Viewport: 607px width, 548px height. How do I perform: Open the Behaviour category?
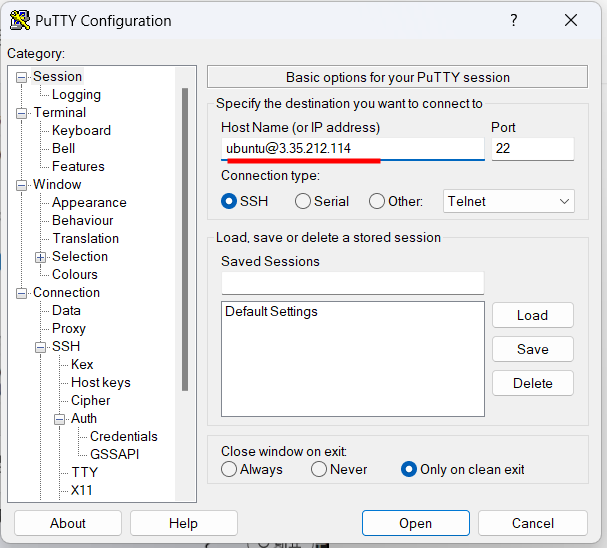tap(82, 221)
